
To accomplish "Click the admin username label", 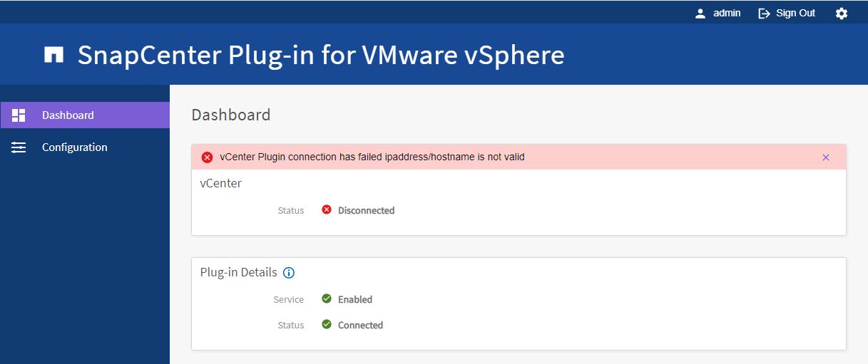I will point(727,14).
